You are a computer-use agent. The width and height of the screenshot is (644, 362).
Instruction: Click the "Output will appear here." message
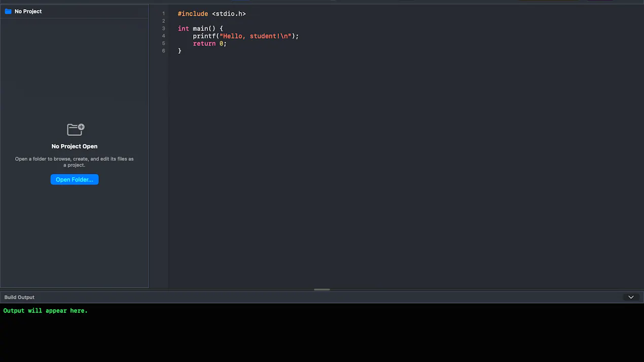(x=46, y=311)
